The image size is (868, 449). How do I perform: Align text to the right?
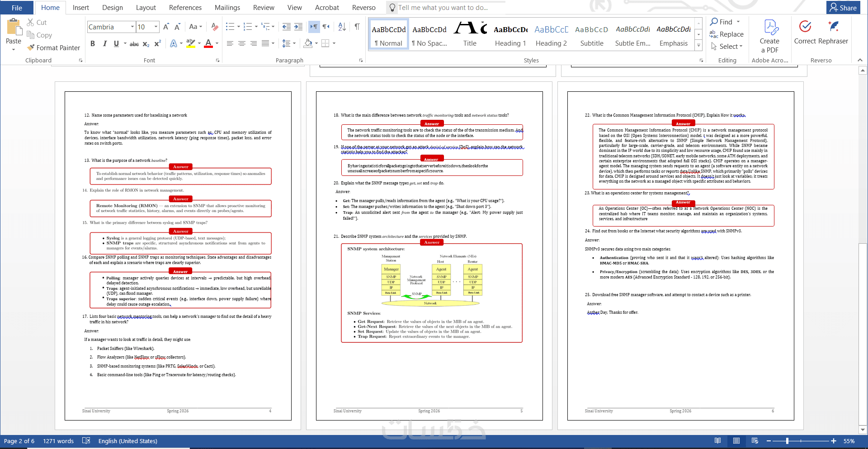(x=253, y=44)
